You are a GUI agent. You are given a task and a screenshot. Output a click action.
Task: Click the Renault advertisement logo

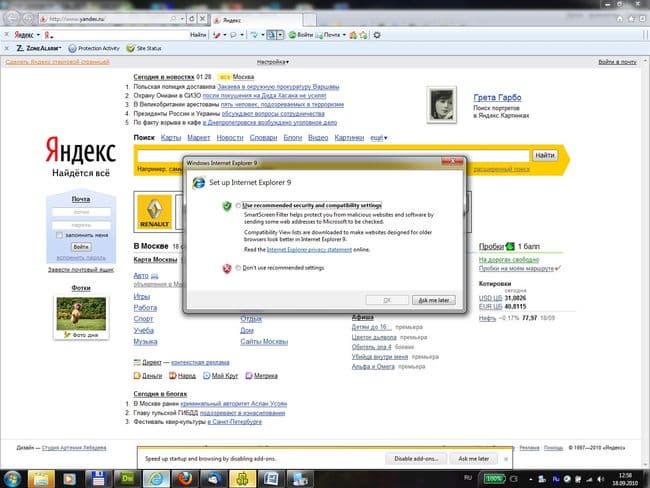pyautogui.click(x=154, y=211)
